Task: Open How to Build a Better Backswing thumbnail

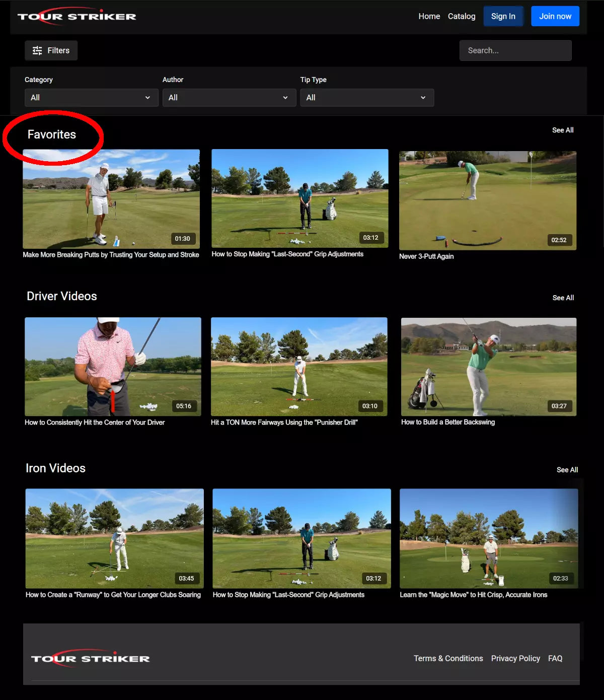Action: [488, 366]
